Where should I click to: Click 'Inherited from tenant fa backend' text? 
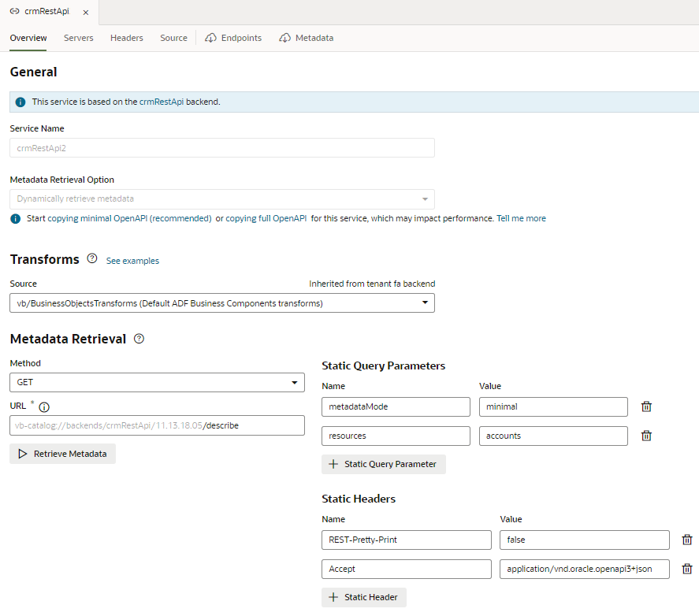[x=372, y=284]
